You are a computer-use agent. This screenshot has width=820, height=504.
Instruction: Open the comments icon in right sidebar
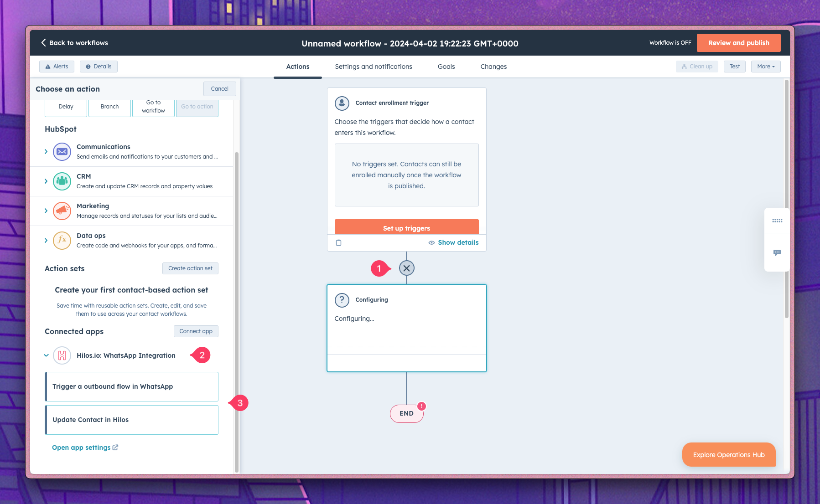point(777,253)
